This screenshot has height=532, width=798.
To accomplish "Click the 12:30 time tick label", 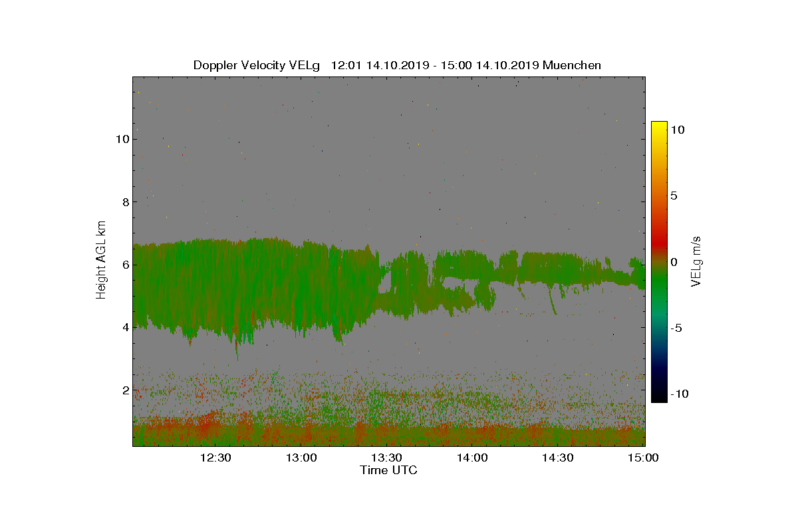I will [x=215, y=458].
